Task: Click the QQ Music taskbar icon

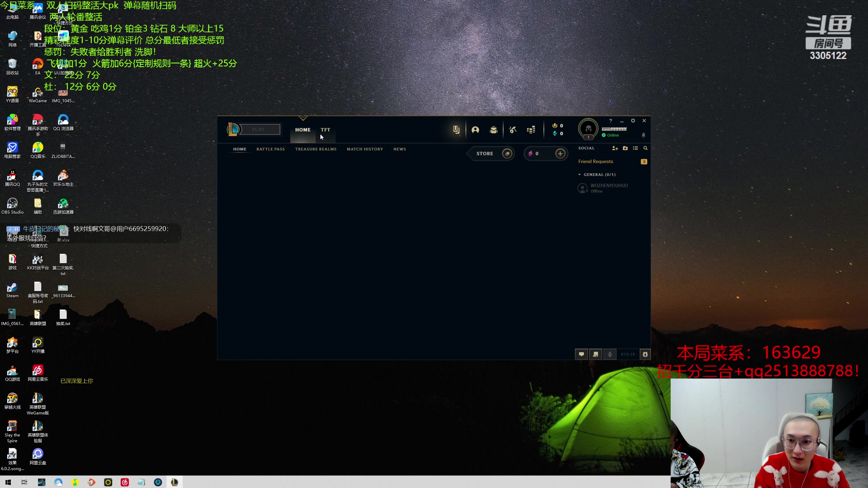Action: click(75, 482)
